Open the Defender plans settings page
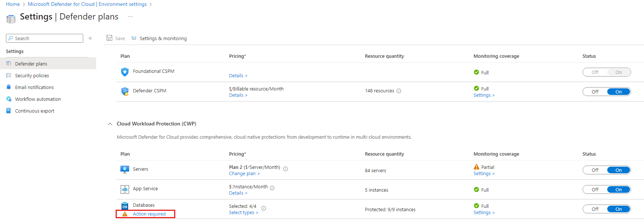 coord(48,63)
